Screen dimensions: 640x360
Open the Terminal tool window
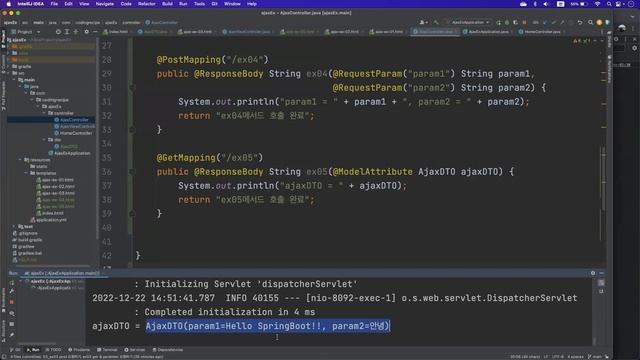pyautogui.click(x=107, y=350)
